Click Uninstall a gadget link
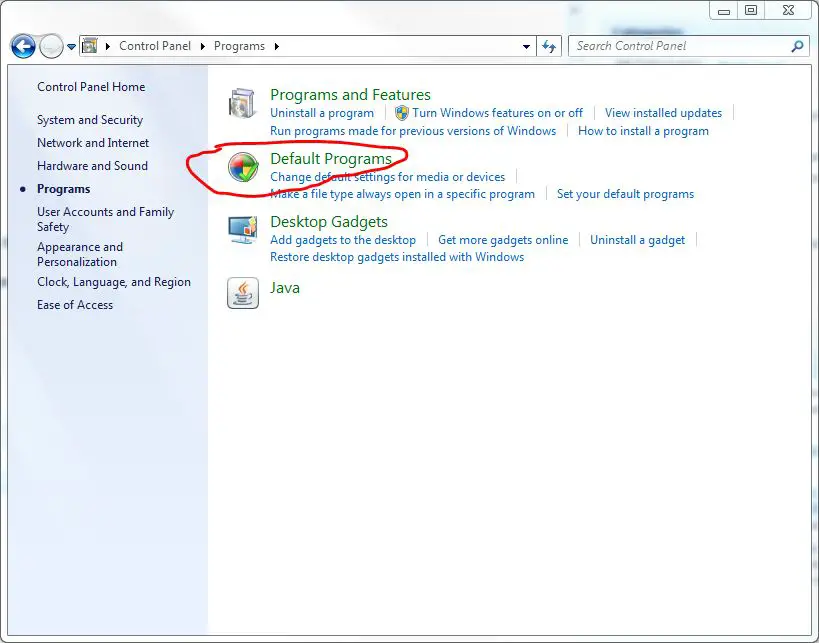 637,240
